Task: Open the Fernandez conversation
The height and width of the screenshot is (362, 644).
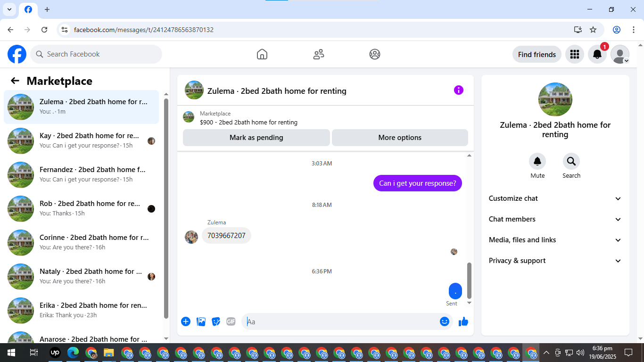Action: tap(82, 175)
